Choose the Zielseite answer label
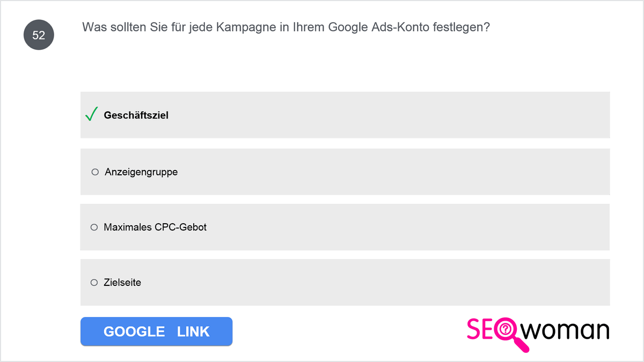Screen dimensions: 644x362 pos(122,283)
